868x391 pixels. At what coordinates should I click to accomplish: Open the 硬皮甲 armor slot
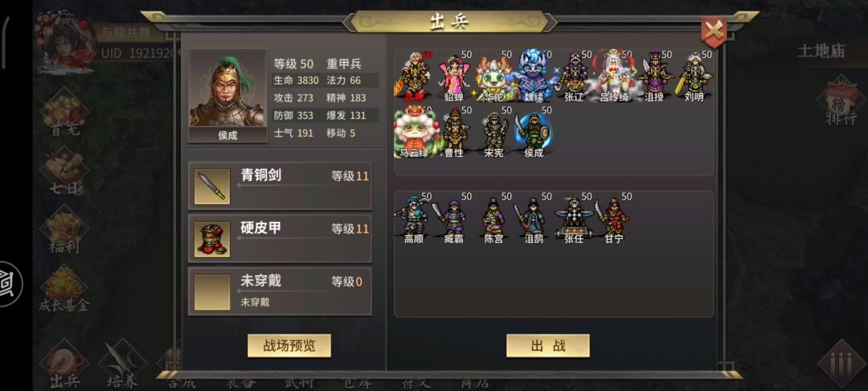pyautogui.click(x=280, y=239)
